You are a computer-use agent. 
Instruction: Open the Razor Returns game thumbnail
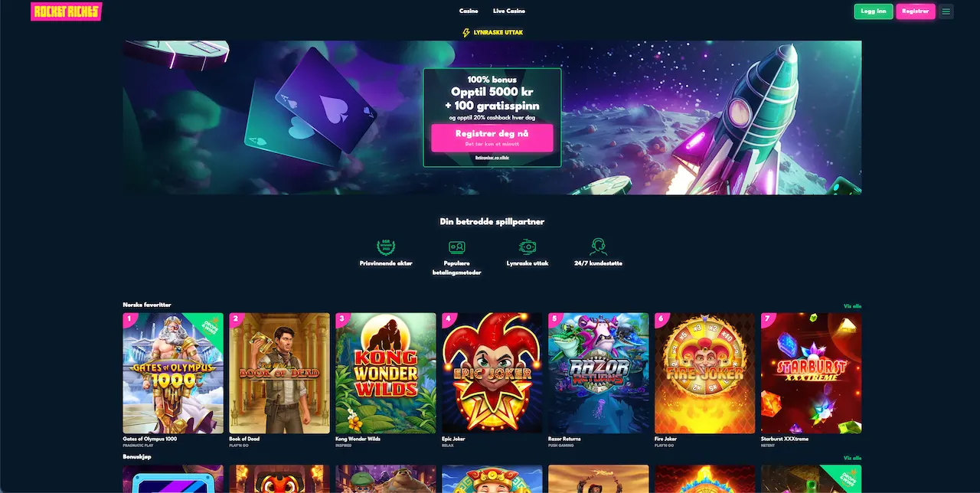tap(599, 374)
